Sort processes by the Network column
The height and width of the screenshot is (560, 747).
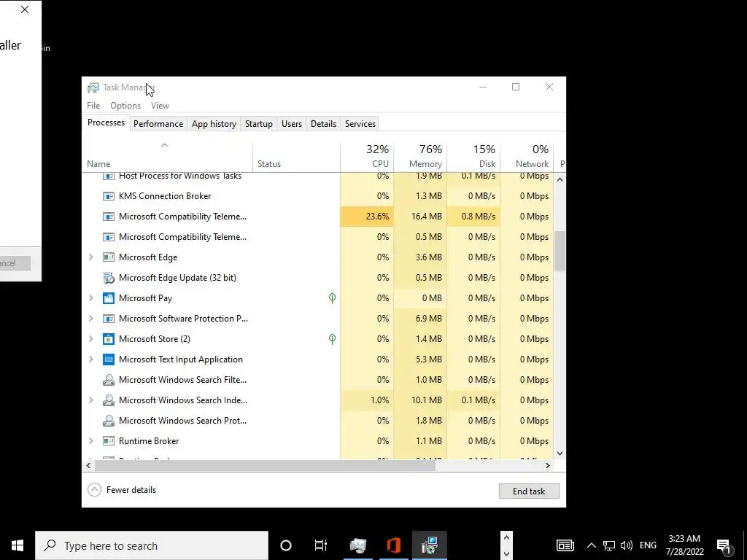point(527,157)
